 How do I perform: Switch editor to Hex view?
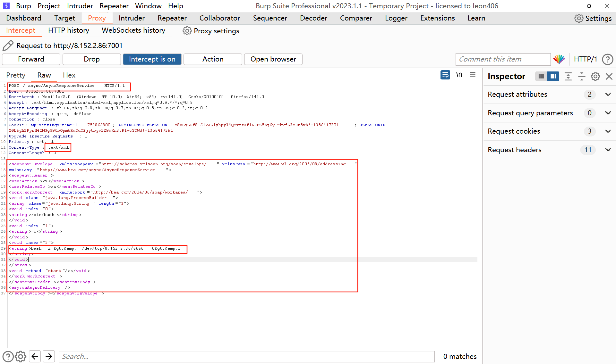click(69, 75)
